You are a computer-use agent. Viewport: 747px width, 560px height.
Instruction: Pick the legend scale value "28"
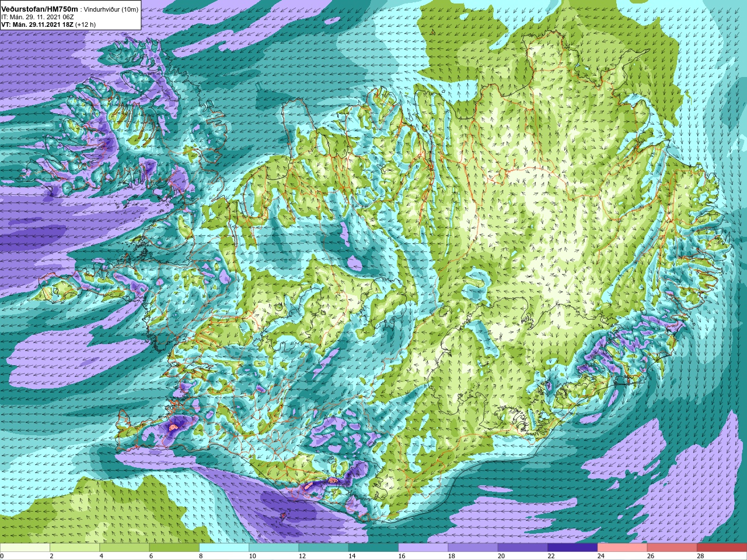point(700,556)
